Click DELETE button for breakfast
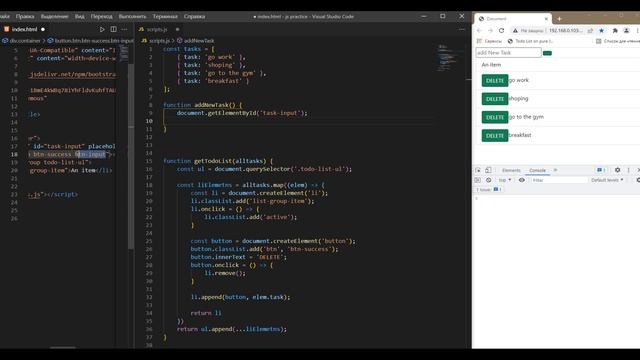 click(495, 136)
